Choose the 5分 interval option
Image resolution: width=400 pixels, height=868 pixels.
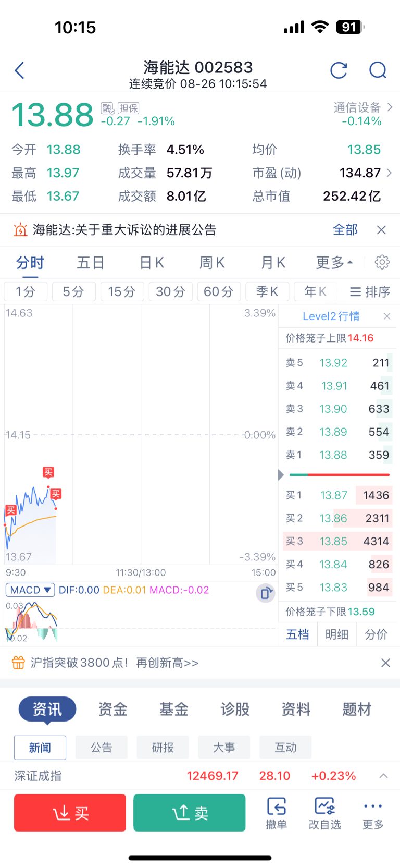(73, 291)
